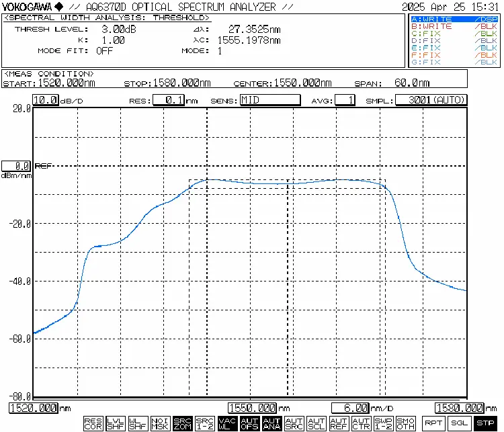Click the AUT OFS auto offset icon
The width and height of the screenshot is (504, 432).
[x=249, y=423]
